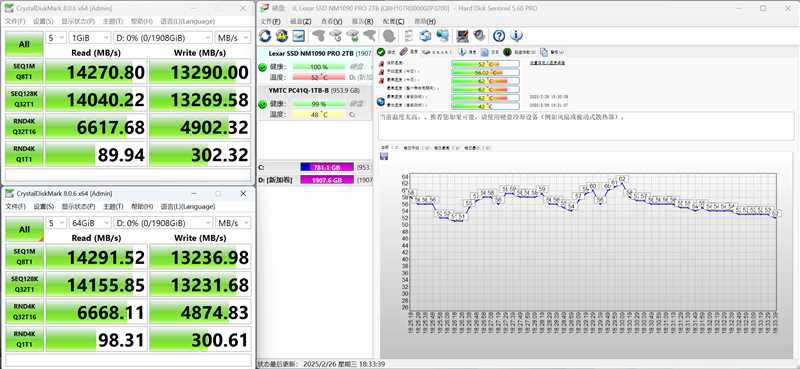Click the save icon above the temperature graph

click(384, 157)
